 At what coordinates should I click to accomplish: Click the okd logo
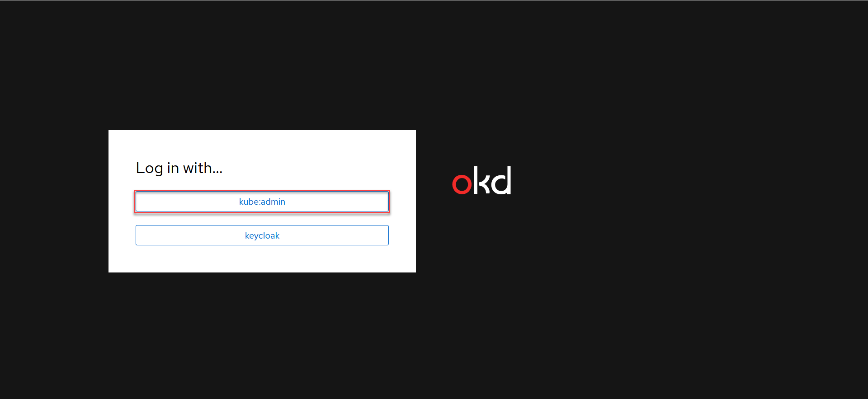pyautogui.click(x=481, y=180)
